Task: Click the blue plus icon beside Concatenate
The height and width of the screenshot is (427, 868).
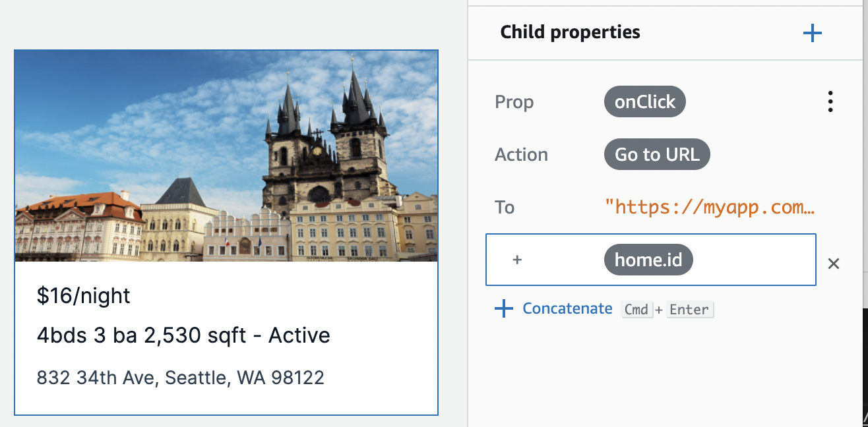Action: [x=504, y=308]
